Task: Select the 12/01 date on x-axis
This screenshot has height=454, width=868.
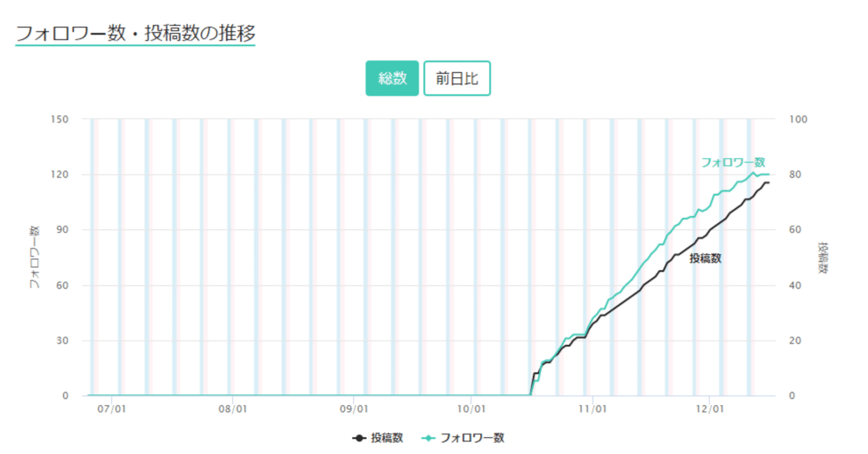Action: (709, 409)
